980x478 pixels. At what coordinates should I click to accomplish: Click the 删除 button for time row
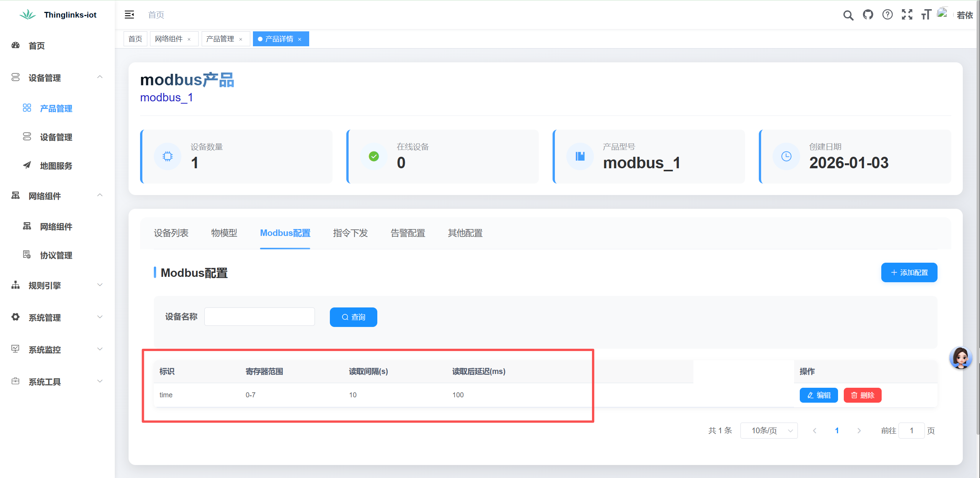pos(862,395)
